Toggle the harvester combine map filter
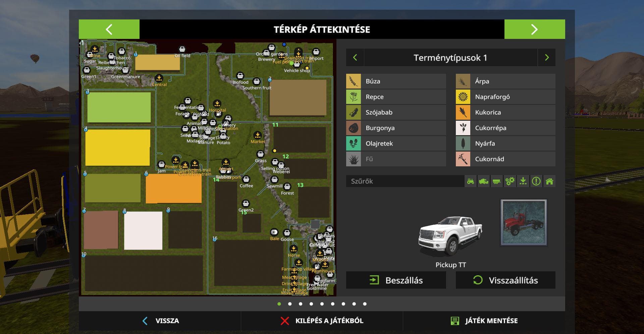Screen dimensions: 644x334 point(484,181)
